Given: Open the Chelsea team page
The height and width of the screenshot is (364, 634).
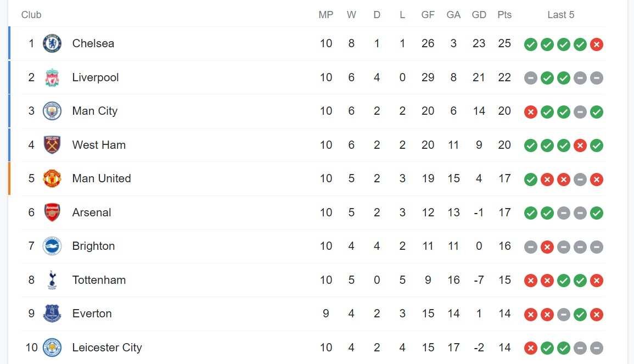Looking at the screenshot, I should [x=93, y=43].
